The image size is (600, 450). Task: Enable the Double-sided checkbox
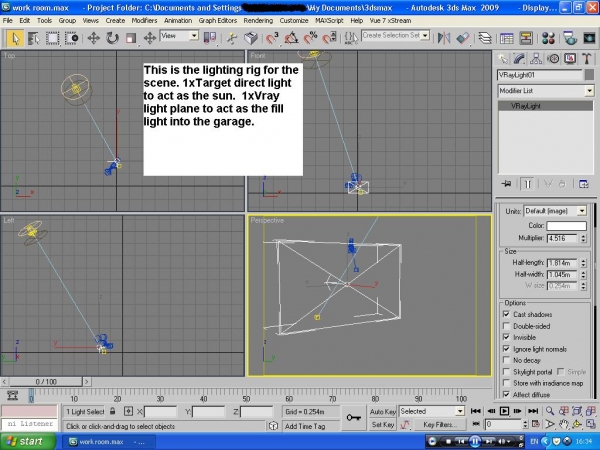pyautogui.click(x=506, y=326)
